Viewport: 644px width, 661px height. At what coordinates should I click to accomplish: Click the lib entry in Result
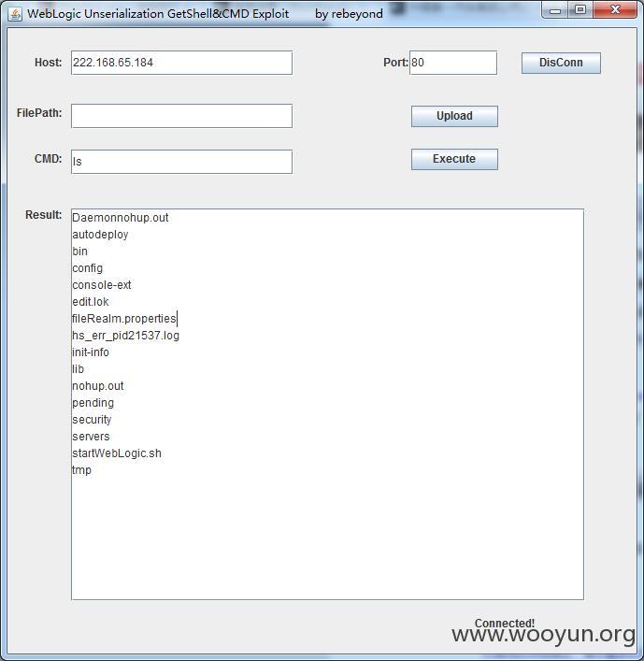[78, 369]
